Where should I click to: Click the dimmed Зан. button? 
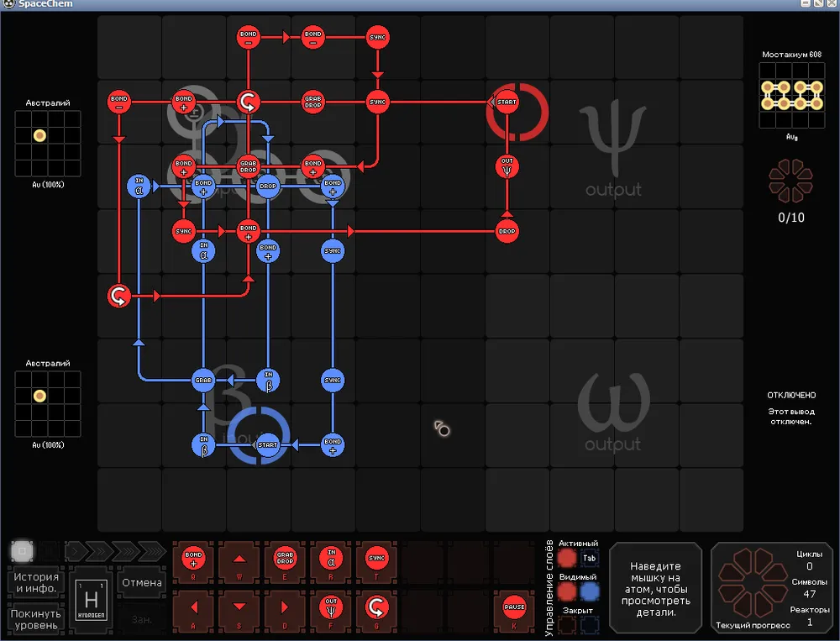[141, 619]
